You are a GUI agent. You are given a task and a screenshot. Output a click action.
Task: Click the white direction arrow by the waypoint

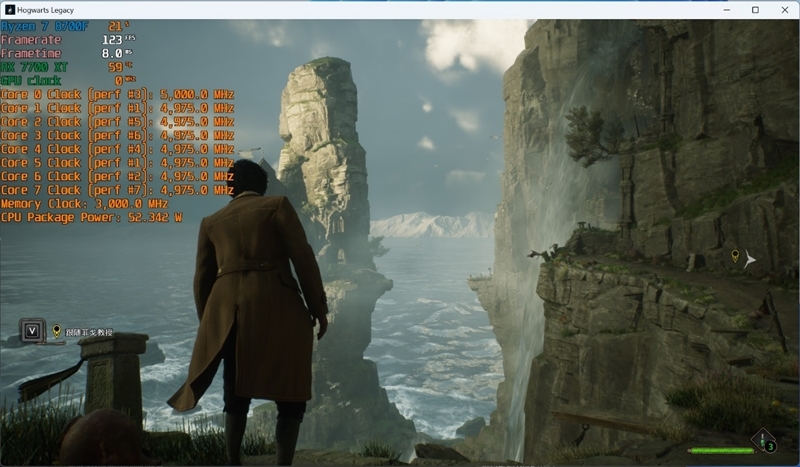click(749, 259)
